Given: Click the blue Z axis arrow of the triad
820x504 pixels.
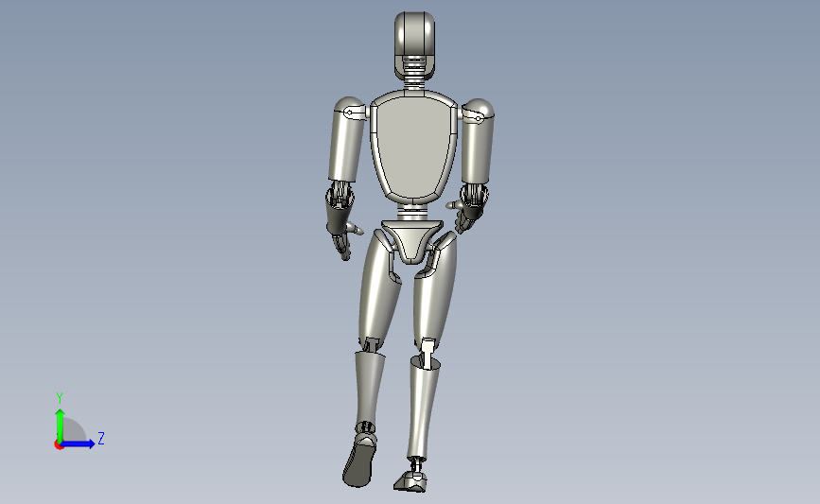Looking at the screenshot, I should (x=78, y=443).
